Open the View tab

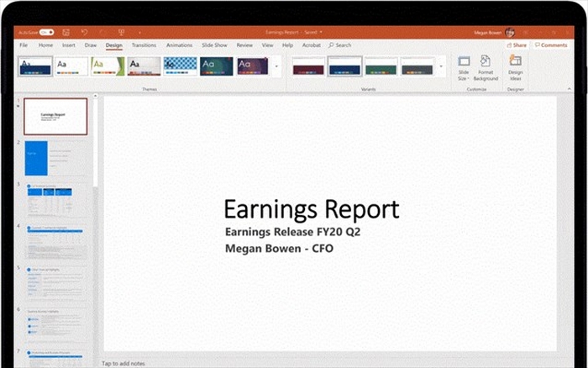pyautogui.click(x=267, y=45)
